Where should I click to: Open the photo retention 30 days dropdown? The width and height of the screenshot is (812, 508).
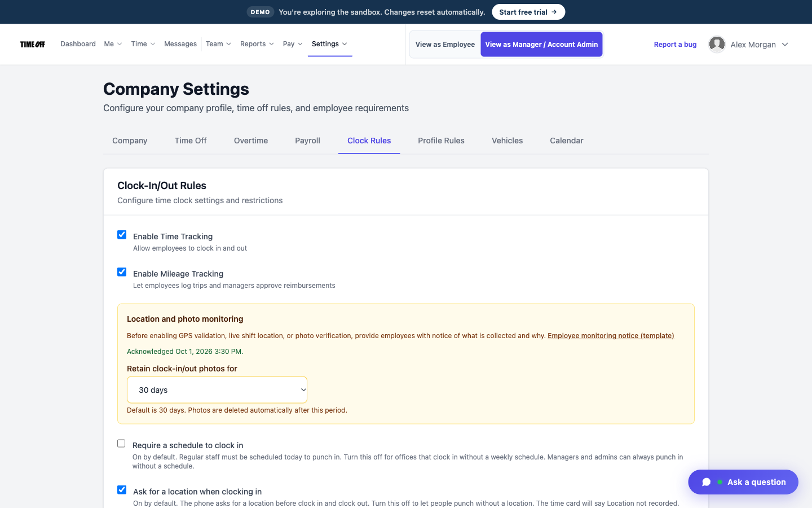(217, 390)
